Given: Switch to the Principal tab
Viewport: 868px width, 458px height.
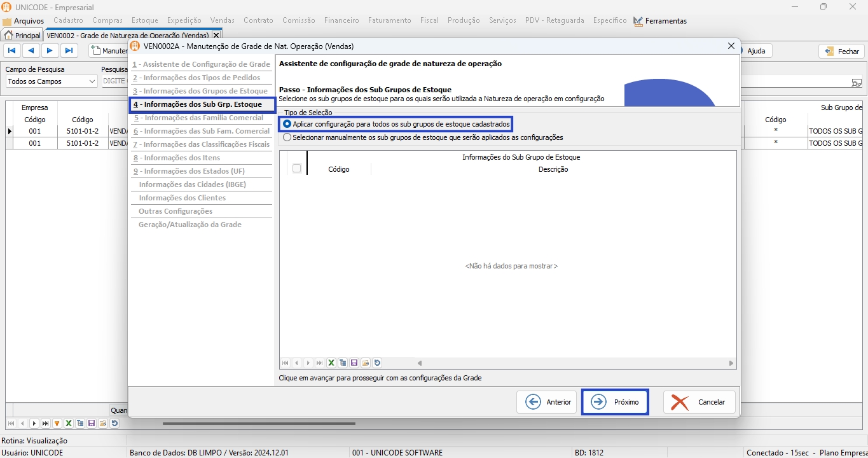Looking at the screenshot, I should 23,36.
